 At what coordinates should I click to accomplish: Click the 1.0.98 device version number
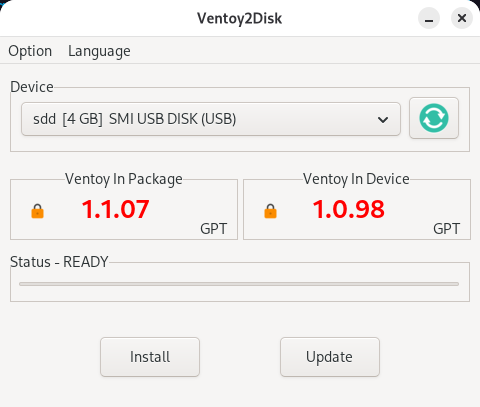[349, 209]
